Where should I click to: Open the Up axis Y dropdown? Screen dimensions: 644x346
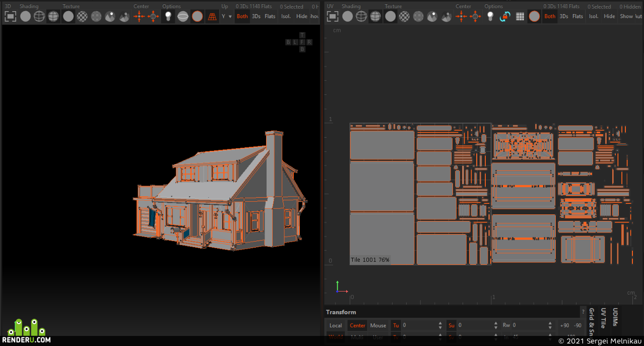pyautogui.click(x=227, y=16)
